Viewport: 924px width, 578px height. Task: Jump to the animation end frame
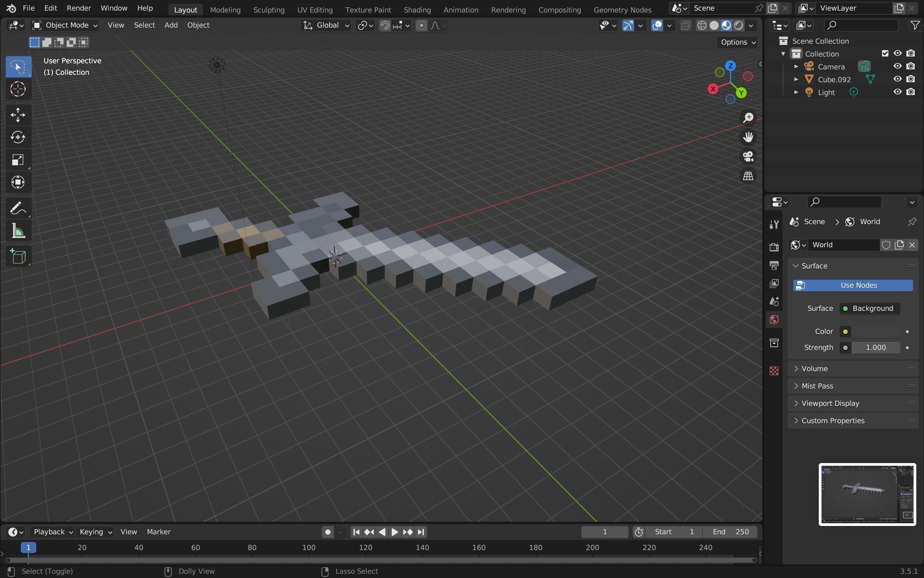click(421, 532)
